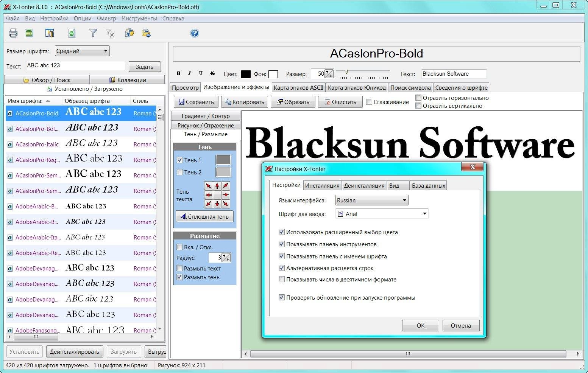Image resolution: width=588 pixels, height=373 pixels.
Task: Toggle bold B formatting icon
Action: (179, 73)
